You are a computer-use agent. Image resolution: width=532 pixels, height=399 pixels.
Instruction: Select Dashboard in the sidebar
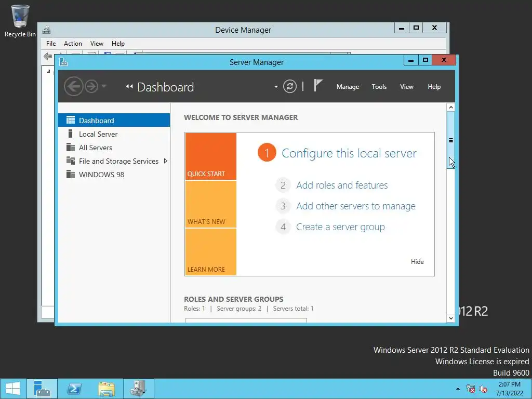point(114,121)
